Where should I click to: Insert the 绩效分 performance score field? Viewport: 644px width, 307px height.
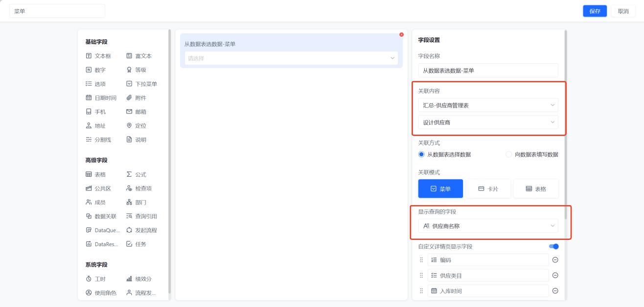[139, 279]
